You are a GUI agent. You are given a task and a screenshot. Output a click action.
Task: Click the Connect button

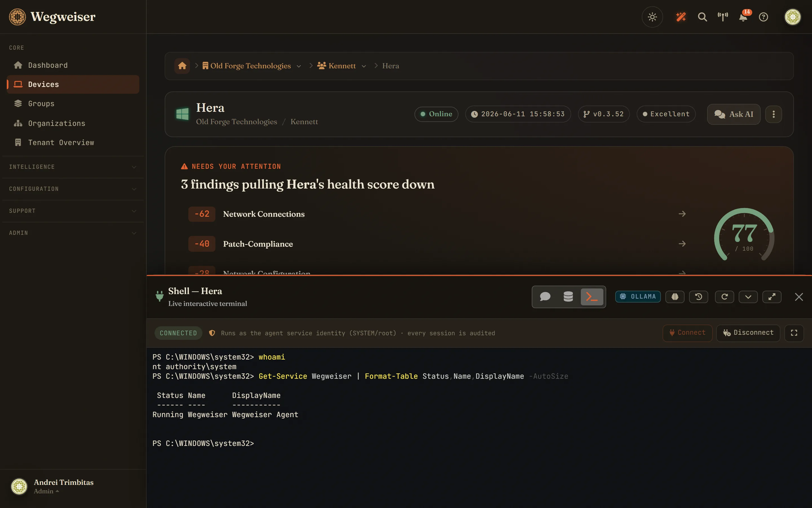(x=687, y=333)
